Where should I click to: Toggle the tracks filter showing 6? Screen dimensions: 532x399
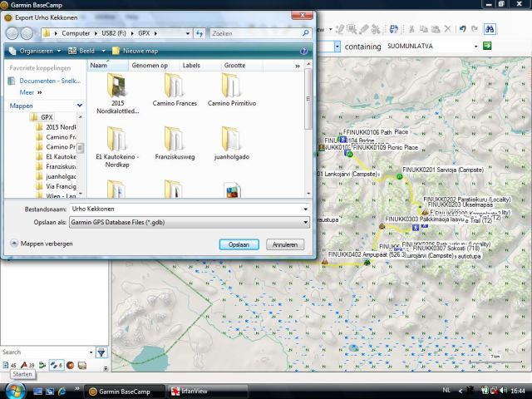tap(55, 365)
